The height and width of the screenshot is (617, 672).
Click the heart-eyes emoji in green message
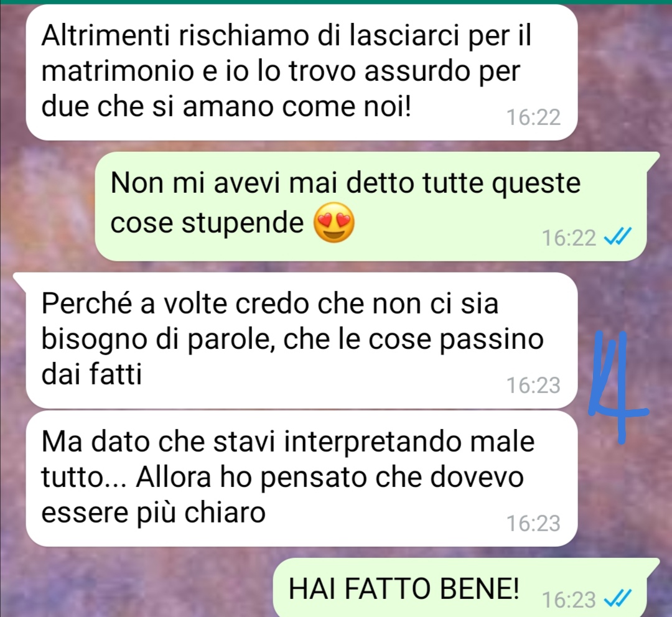[x=334, y=223]
